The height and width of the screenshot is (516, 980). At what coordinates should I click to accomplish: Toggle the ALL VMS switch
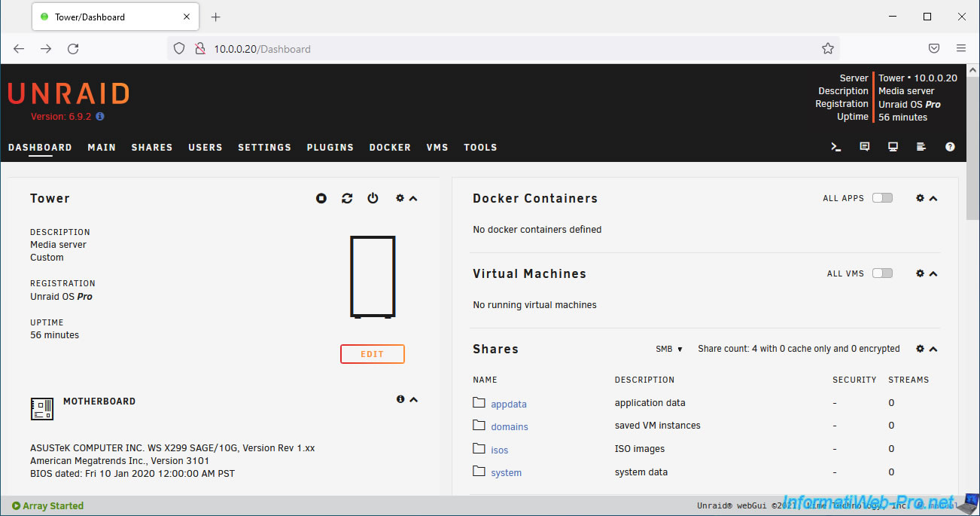(882, 273)
